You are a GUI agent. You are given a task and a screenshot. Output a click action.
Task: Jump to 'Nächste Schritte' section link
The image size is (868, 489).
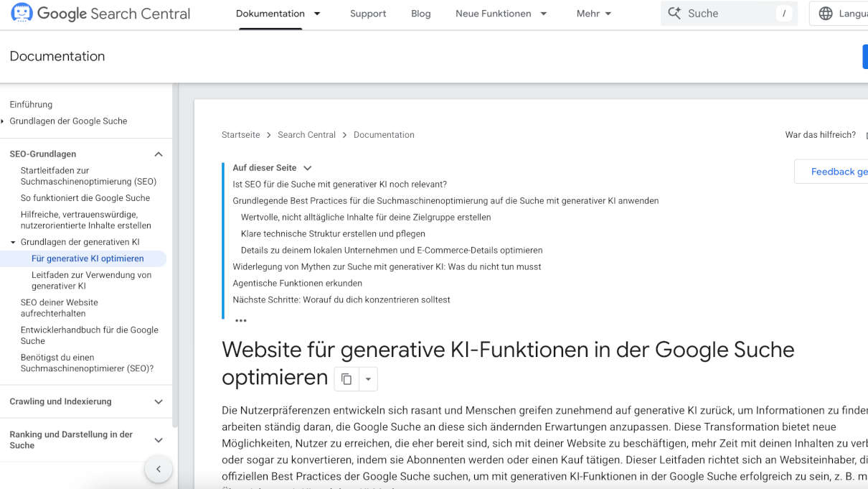click(341, 300)
